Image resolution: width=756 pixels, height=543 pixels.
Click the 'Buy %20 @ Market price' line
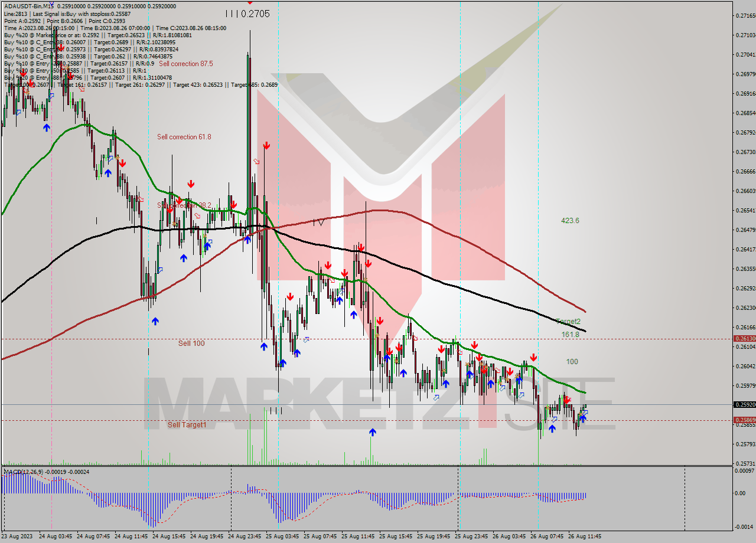pyautogui.click(x=97, y=35)
